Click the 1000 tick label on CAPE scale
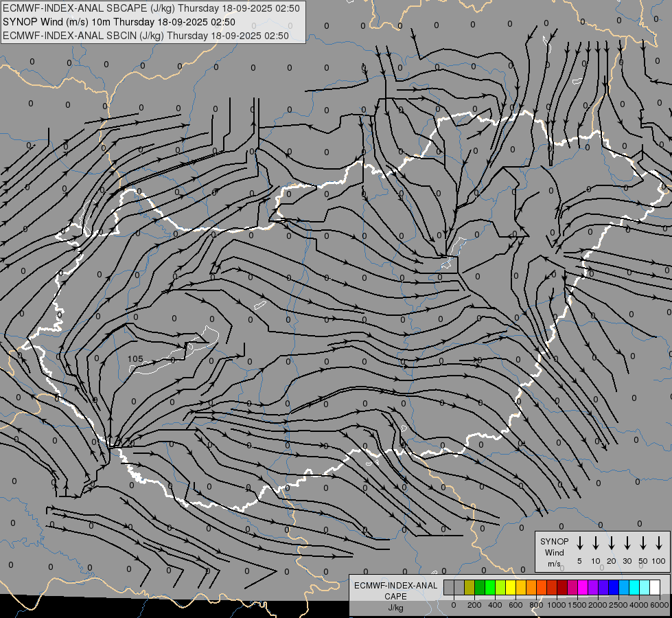Image resolution: width=672 pixels, height=618 pixels. (557, 605)
